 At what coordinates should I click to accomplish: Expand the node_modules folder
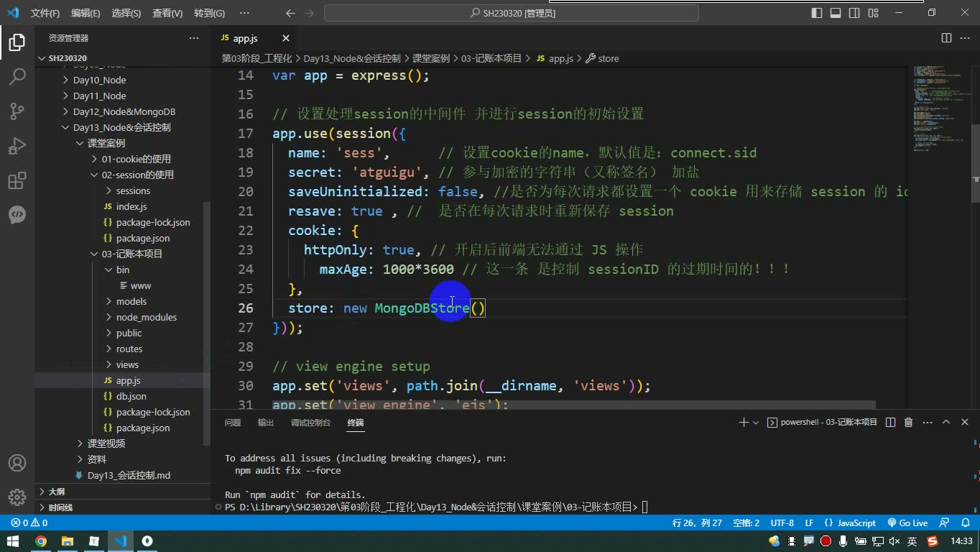click(x=147, y=317)
